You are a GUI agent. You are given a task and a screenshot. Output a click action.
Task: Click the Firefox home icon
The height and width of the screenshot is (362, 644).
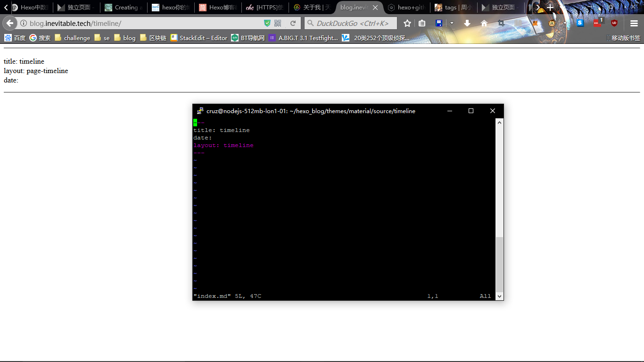tap(485, 23)
